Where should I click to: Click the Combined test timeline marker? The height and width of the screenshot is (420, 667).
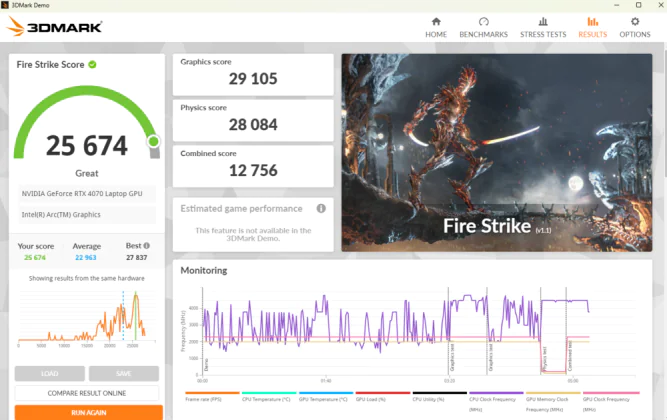pos(570,355)
